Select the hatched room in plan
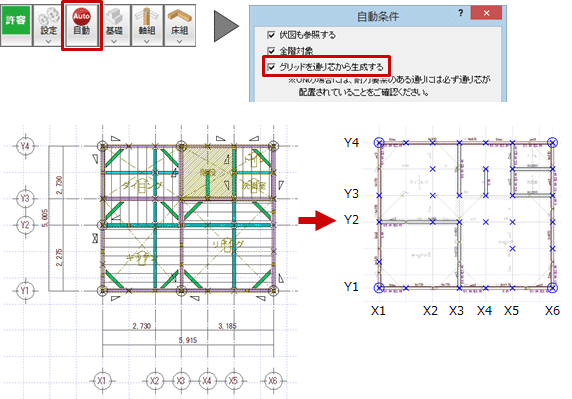The height and width of the screenshot is (399, 572). [207, 172]
